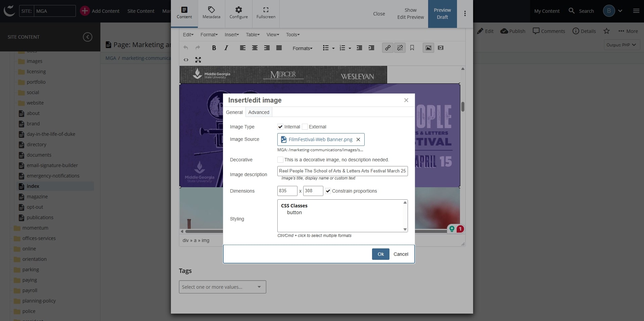644x321 pixels.
Task: Click the insert image icon in toolbar
Action: coord(428,48)
